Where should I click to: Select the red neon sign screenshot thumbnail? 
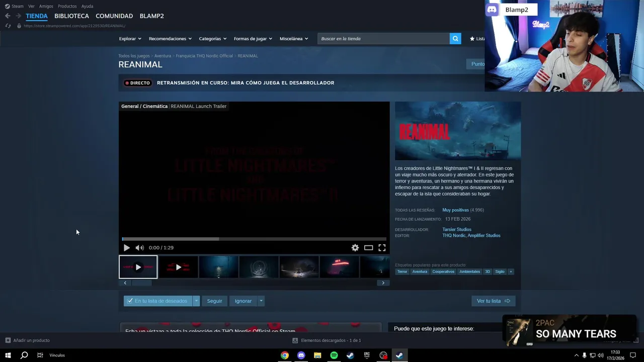pos(339,267)
